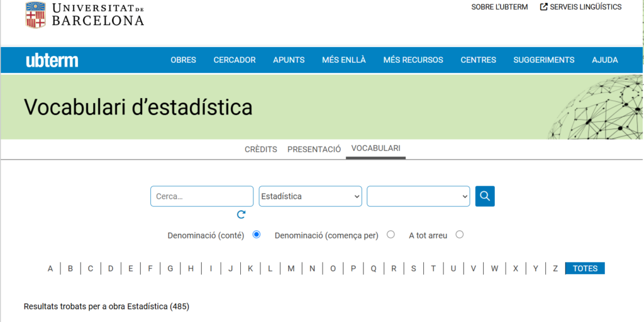
Task: Click the circular reset arrow icon
Action: click(x=241, y=214)
